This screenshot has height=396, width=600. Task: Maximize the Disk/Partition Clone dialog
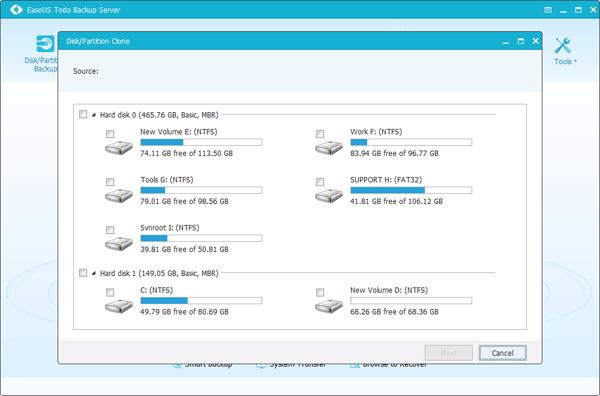(520, 41)
